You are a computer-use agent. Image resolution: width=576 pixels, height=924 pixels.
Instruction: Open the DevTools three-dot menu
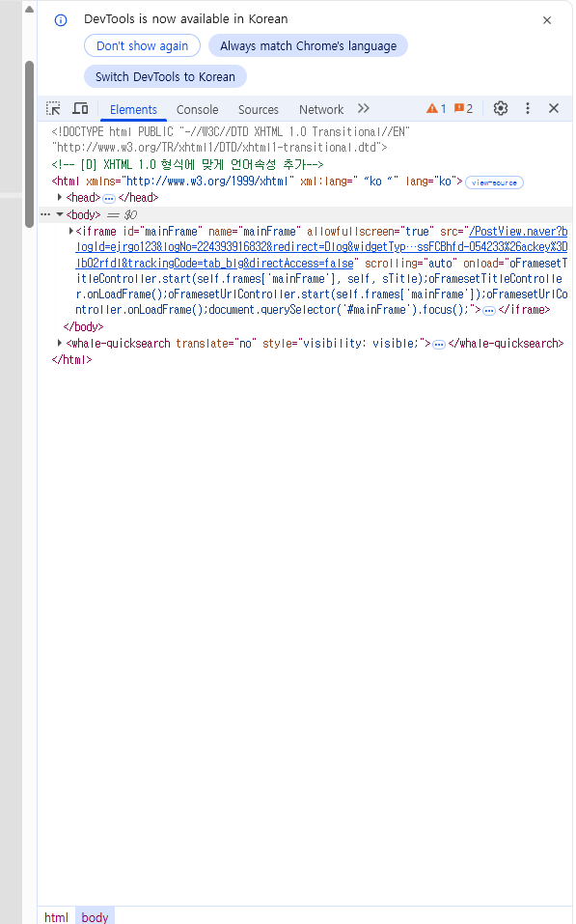528,108
